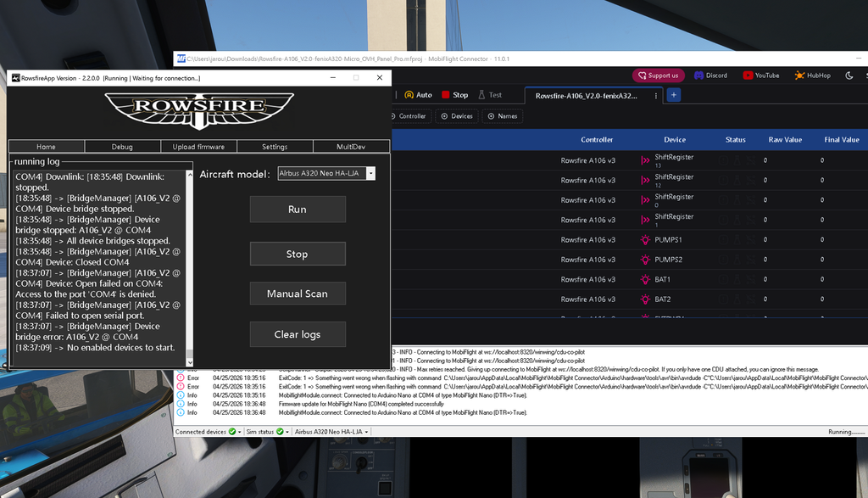This screenshot has width=868, height=498.
Task: Open the YouTube link in MobiFlight
Action: [x=761, y=76]
